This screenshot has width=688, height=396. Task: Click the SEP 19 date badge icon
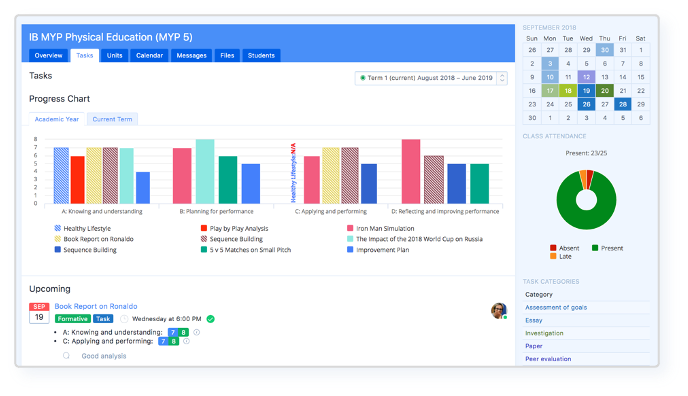click(x=39, y=313)
